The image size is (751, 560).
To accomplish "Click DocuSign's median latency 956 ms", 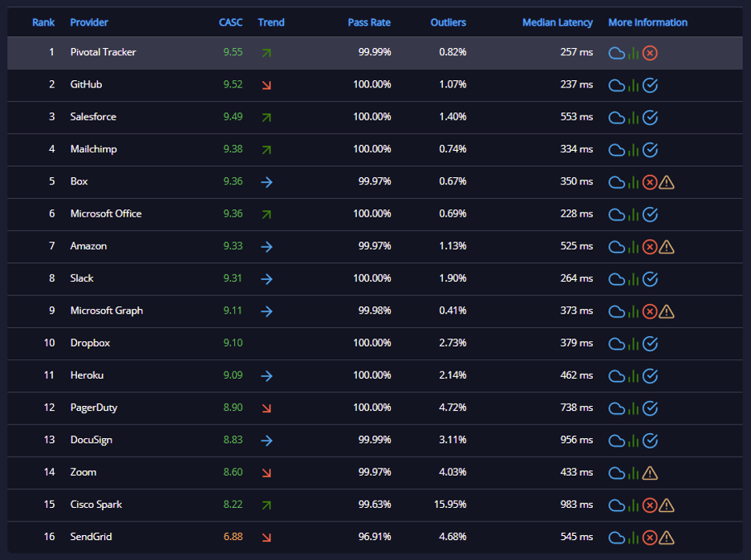I will (577, 440).
